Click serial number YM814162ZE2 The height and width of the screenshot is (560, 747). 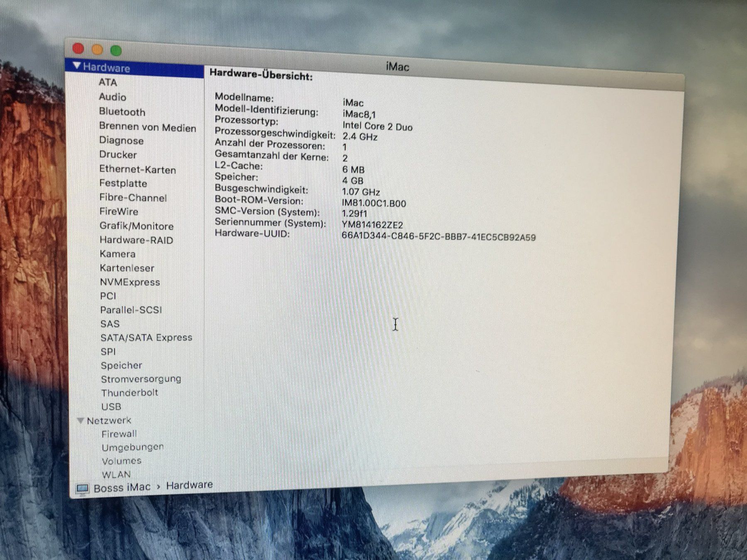pyautogui.click(x=372, y=225)
